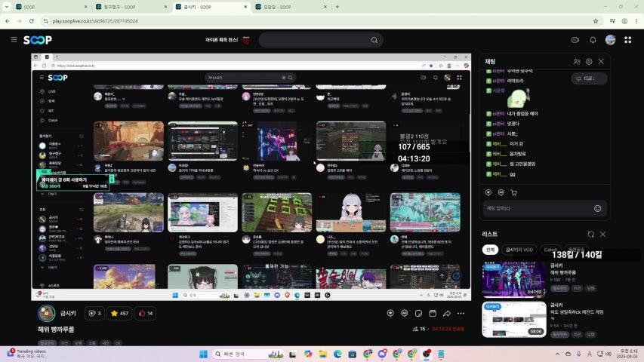This screenshot has height=362, width=644.
Task: Switch to the second browser tab ending in SOOP
Action: 131,7
